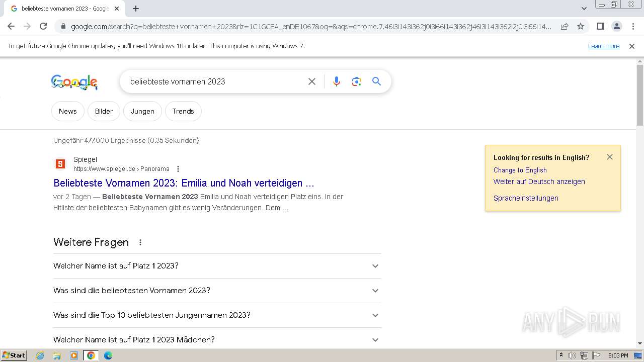Click scrollbar down arrow
This screenshot has width=644, height=362.
click(640, 343)
